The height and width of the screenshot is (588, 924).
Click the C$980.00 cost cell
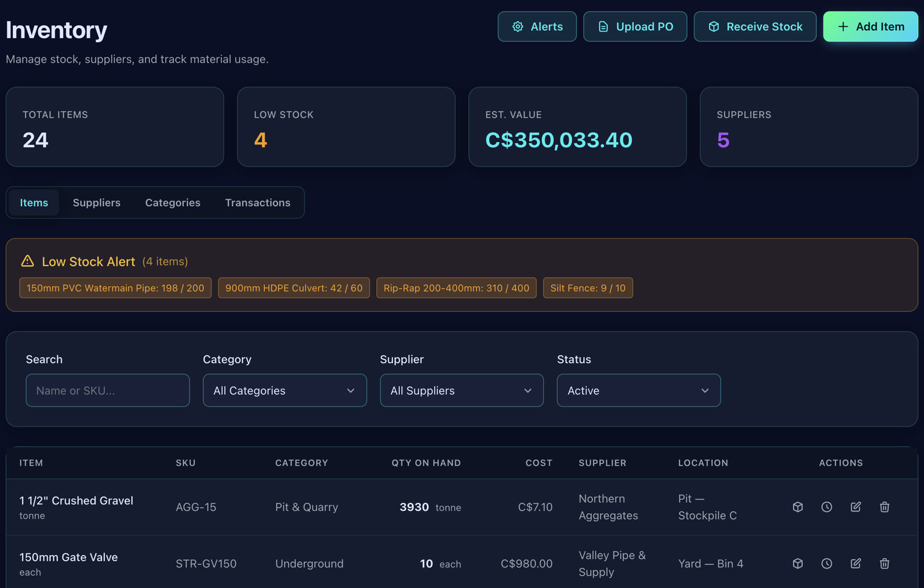pos(527,563)
